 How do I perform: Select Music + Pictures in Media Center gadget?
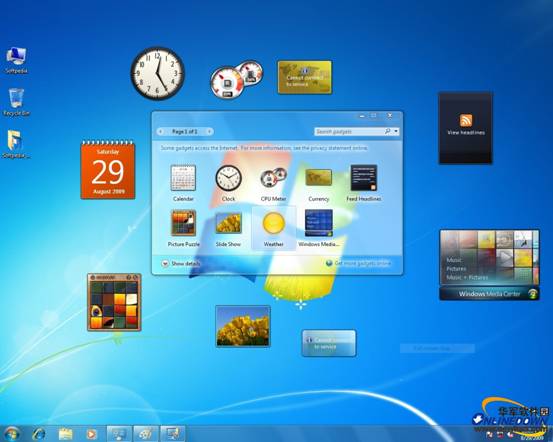click(467, 278)
